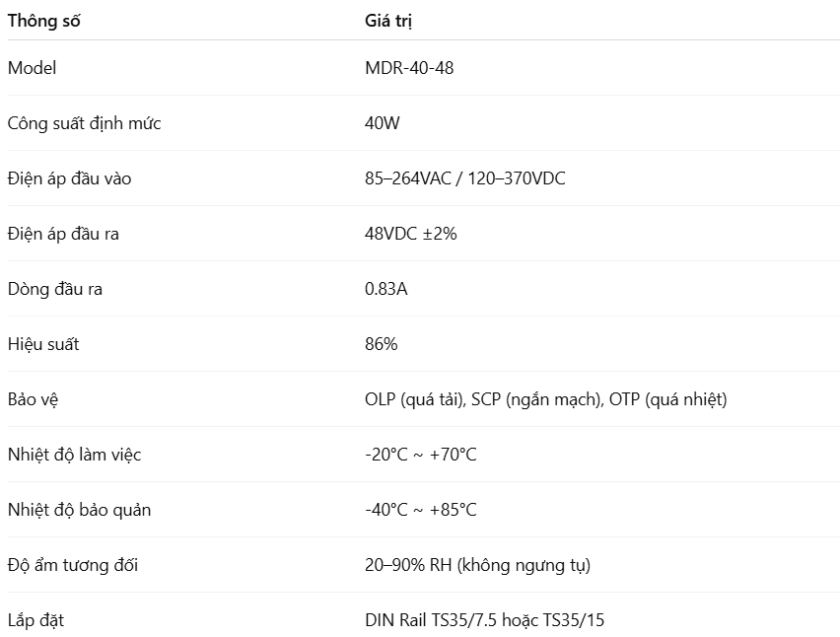Click the "Điện áp đầu vào" label

tap(69, 178)
